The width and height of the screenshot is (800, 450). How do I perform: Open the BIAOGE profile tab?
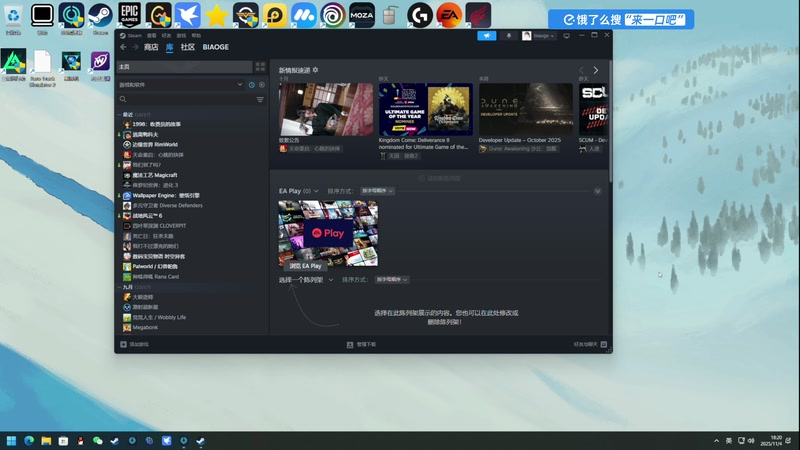[215, 47]
